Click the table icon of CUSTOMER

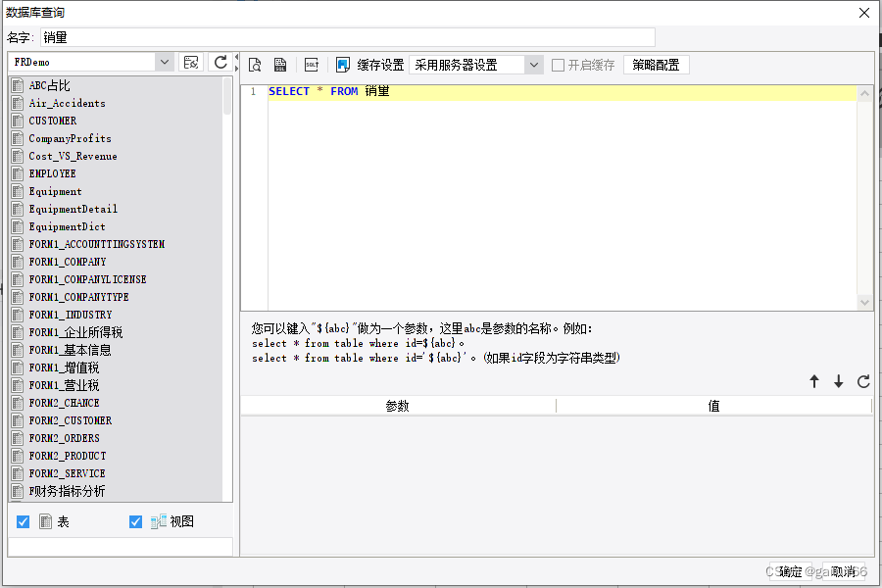click(18, 121)
